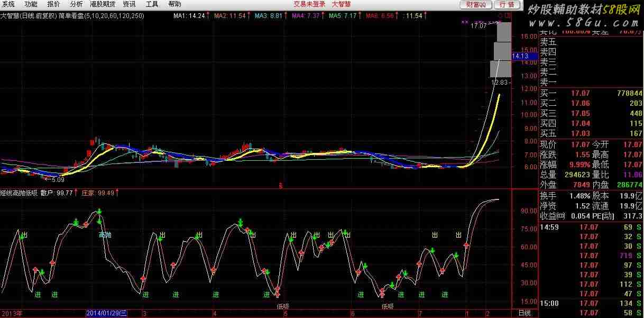644x318 pixels.
Task: Click the 日线 period label
Action: coord(524,314)
